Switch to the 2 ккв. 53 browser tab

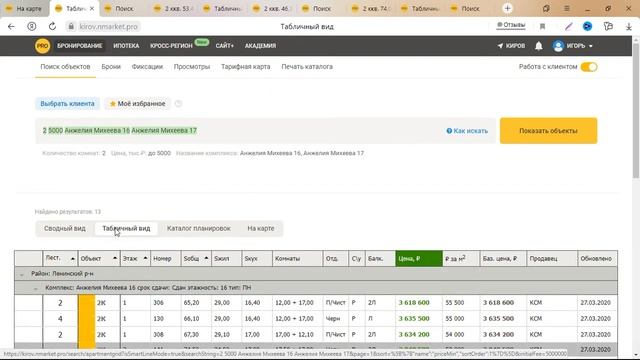pyautogui.click(x=173, y=8)
